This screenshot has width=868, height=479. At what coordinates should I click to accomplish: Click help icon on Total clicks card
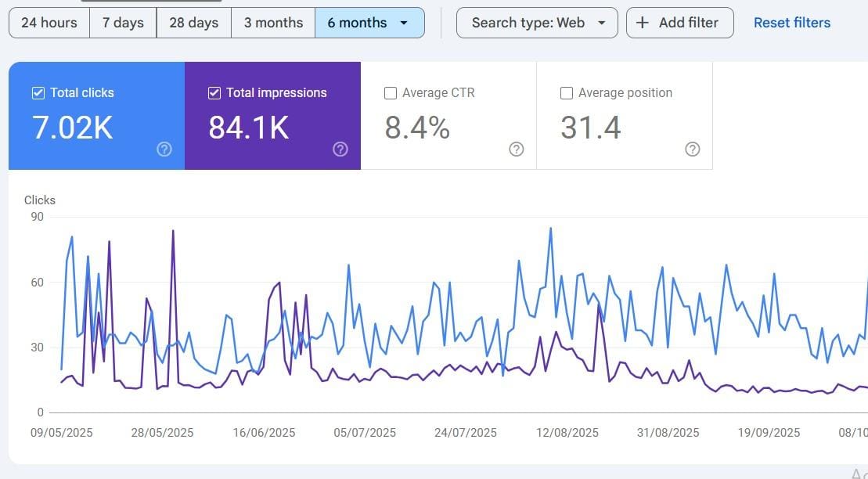pyautogui.click(x=164, y=149)
